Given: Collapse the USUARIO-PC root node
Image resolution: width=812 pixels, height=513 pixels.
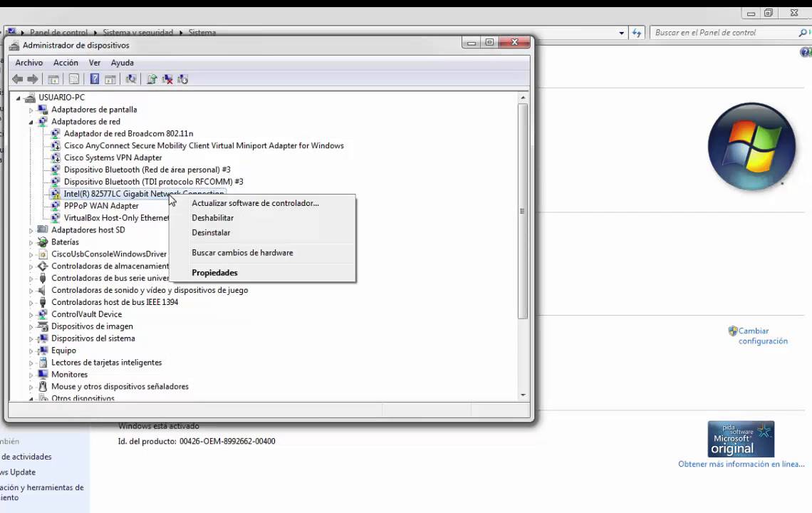Looking at the screenshot, I should pos(18,98).
